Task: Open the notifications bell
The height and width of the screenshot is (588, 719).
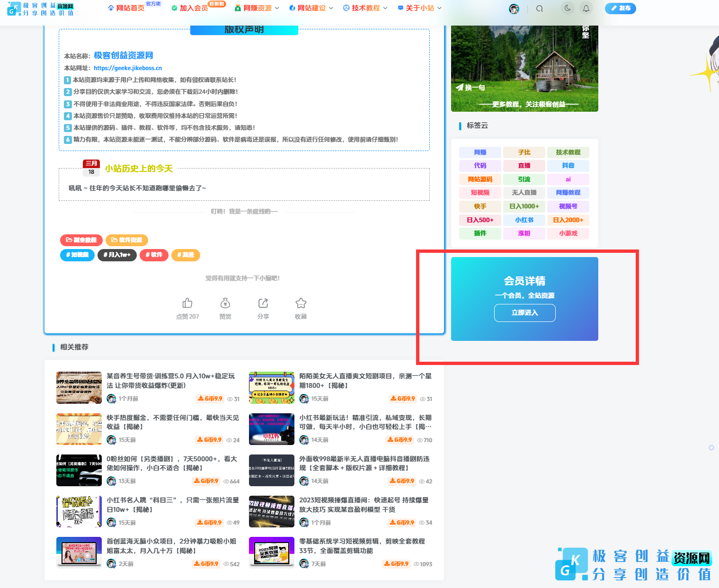Action: click(x=586, y=8)
